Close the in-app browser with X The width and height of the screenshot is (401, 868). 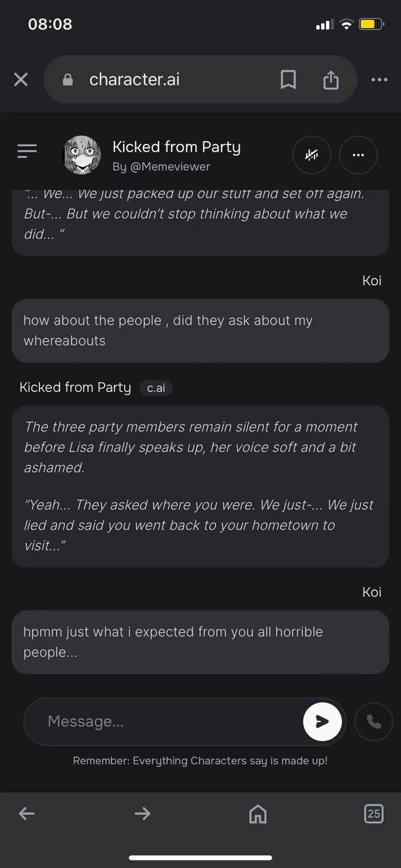(21, 80)
